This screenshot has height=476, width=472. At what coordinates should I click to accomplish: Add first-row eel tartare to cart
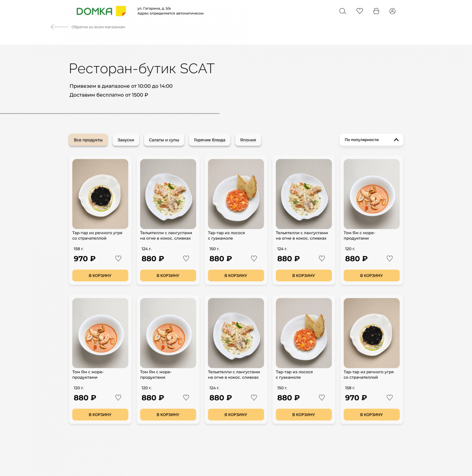click(x=100, y=275)
